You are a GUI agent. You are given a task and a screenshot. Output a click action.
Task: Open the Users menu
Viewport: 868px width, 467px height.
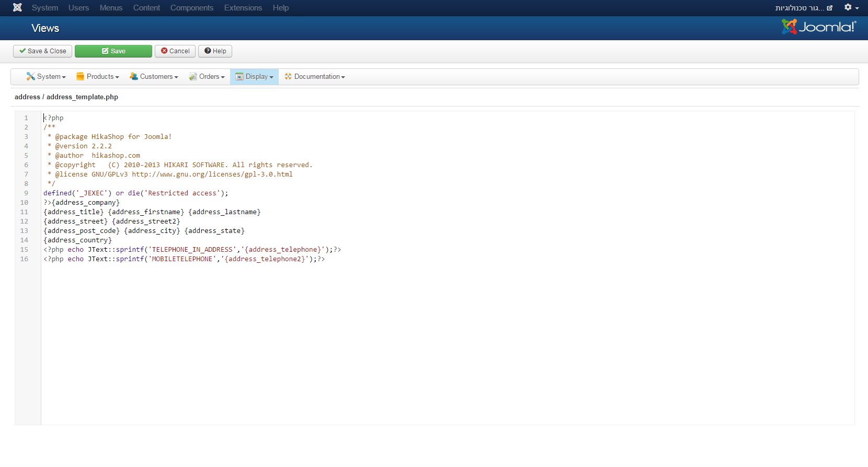[x=78, y=8]
